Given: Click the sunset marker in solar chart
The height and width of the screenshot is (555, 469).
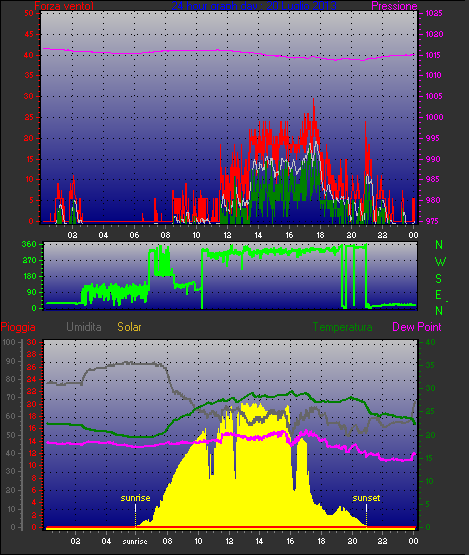Looking at the screenshot, I should (366, 498).
